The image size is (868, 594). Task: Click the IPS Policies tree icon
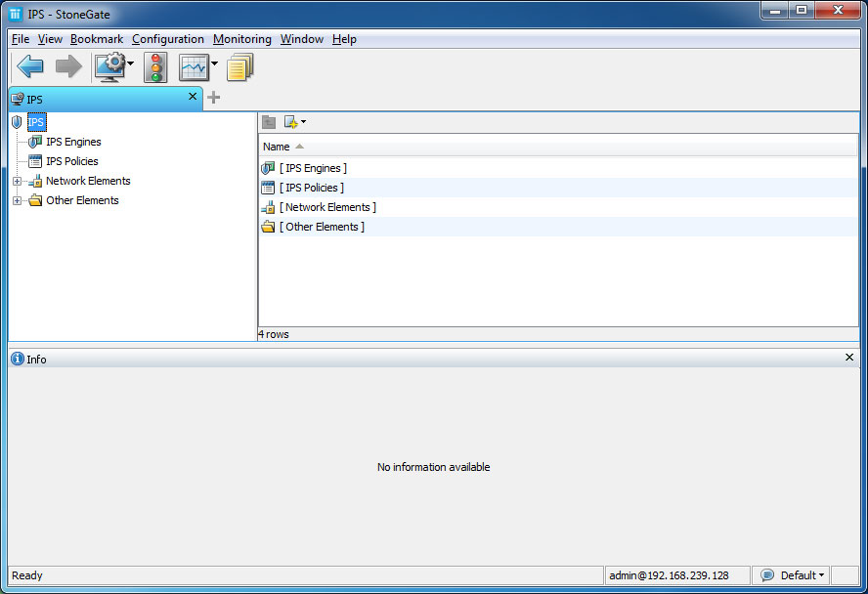point(35,161)
